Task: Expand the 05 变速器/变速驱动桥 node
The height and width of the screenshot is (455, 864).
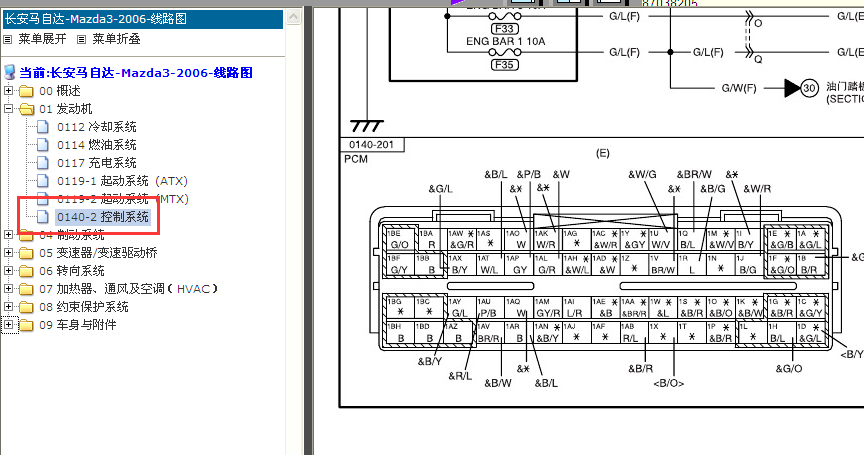Action: tap(8, 253)
